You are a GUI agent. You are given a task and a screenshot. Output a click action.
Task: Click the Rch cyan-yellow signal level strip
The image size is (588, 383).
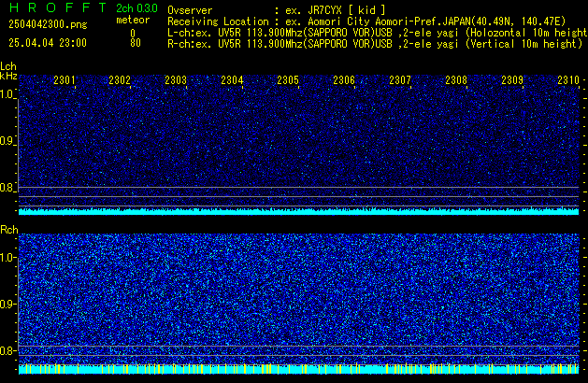tap(298, 369)
